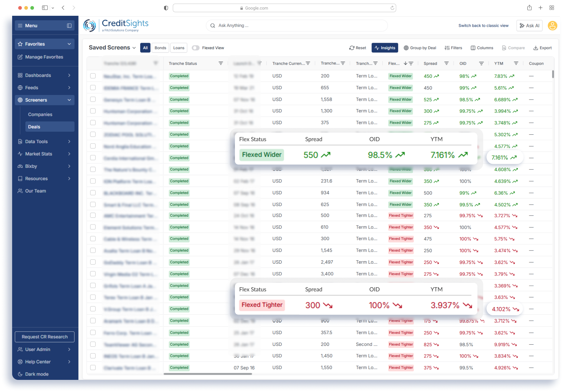Check the first row checkbox
This screenshot has width=563, height=392.
click(93, 76)
